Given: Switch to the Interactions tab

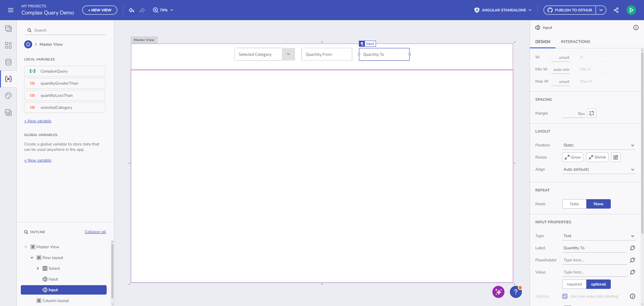Looking at the screenshot, I should tap(575, 42).
